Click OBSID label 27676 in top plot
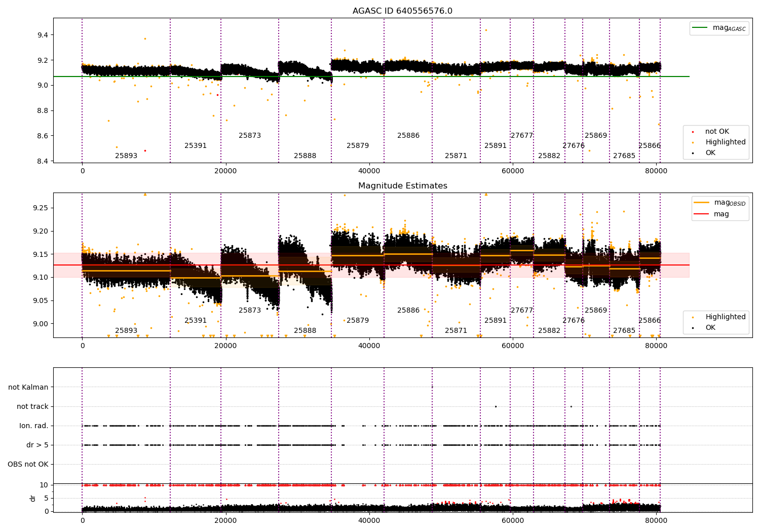This screenshot has height=532, width=760. 574,146
